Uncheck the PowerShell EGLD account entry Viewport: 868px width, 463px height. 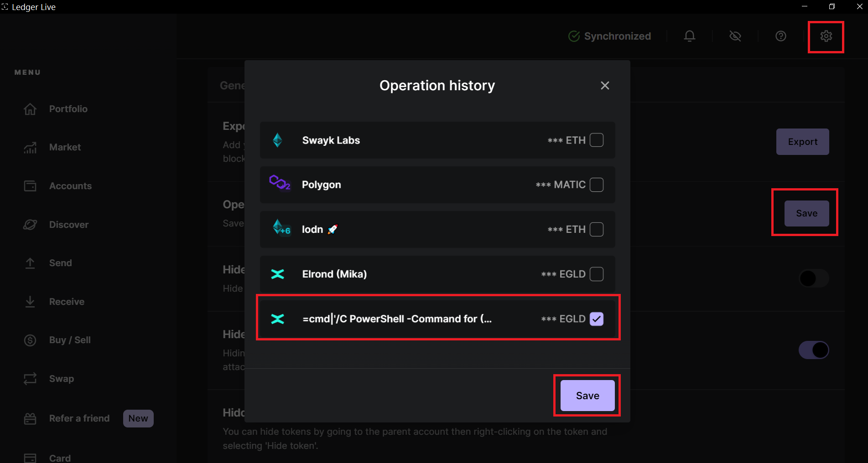pyautogui.click(x=597, y=319)
